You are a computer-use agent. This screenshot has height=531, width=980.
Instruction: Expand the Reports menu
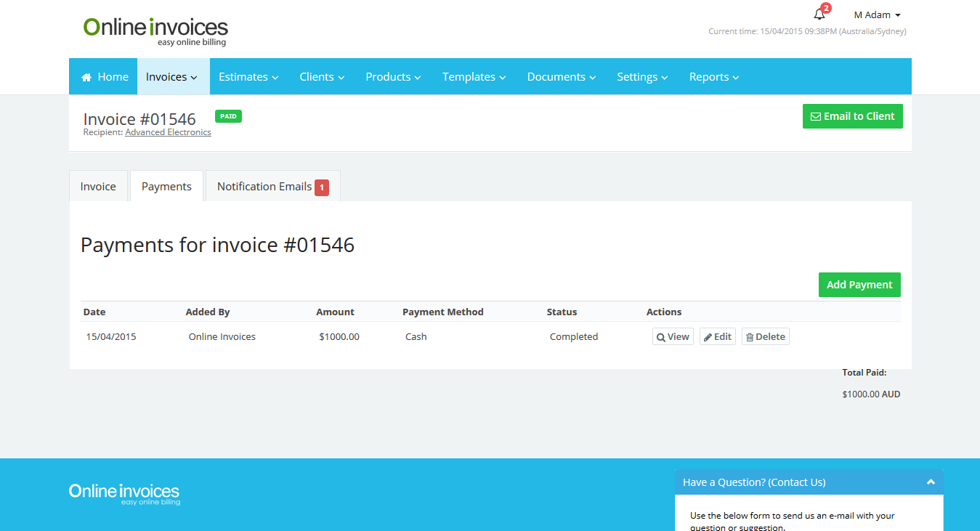click(x=713, y=77)
